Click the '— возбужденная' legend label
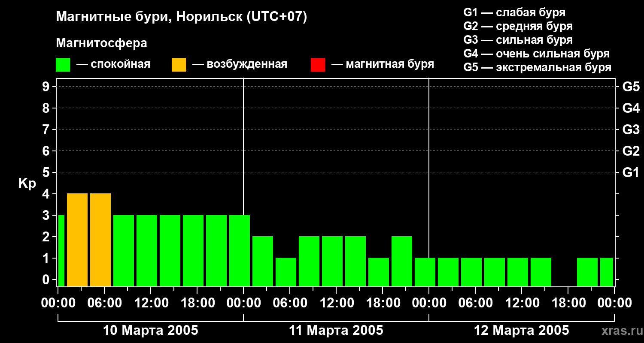Screen dimensions: 644x343 240,65
